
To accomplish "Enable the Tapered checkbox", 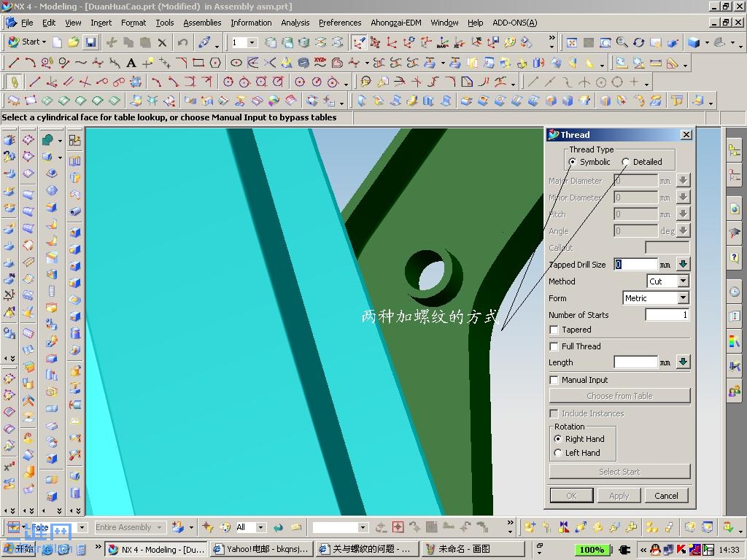I will point(554,330).
